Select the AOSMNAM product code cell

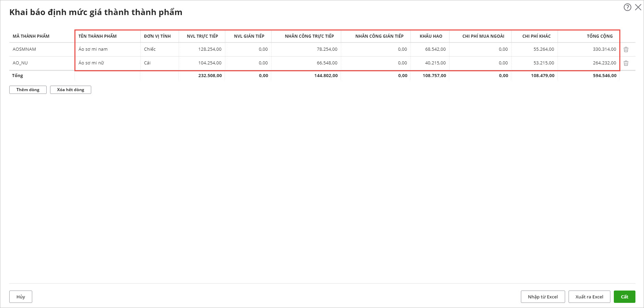point(24,49)
